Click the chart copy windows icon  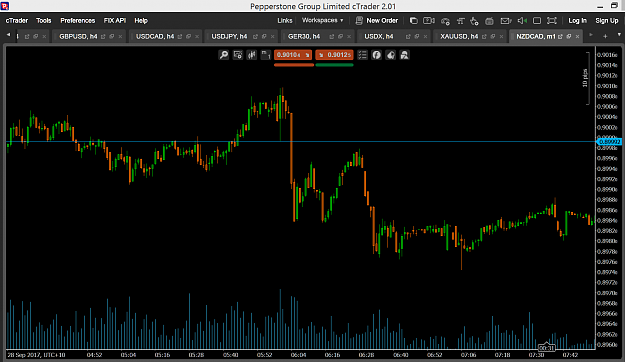coord(414,20)
